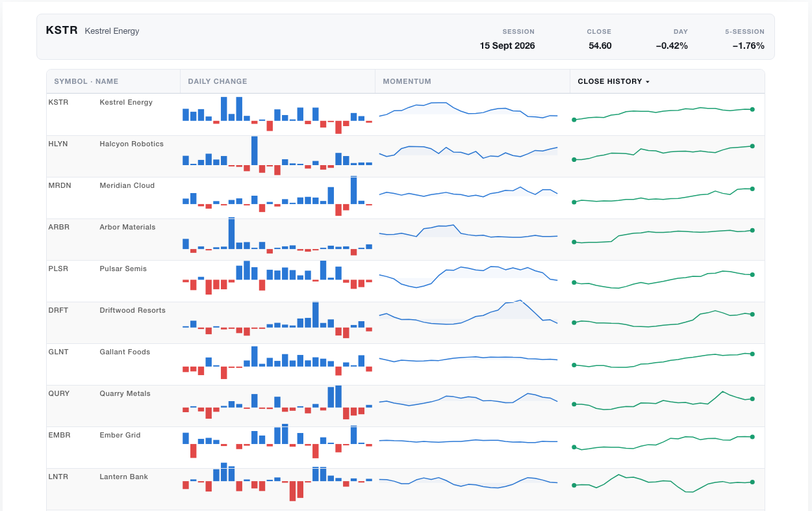Open Gallant Foods daily change bar chart

277,363
